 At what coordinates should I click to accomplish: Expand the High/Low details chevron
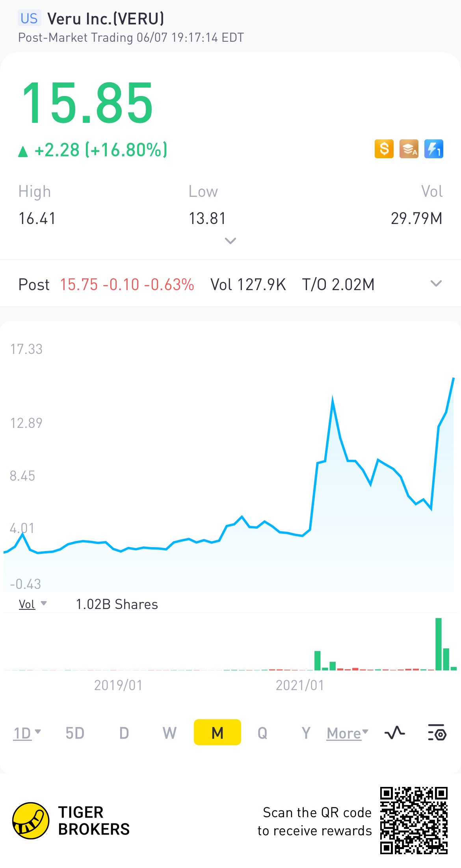click(230, 241)
